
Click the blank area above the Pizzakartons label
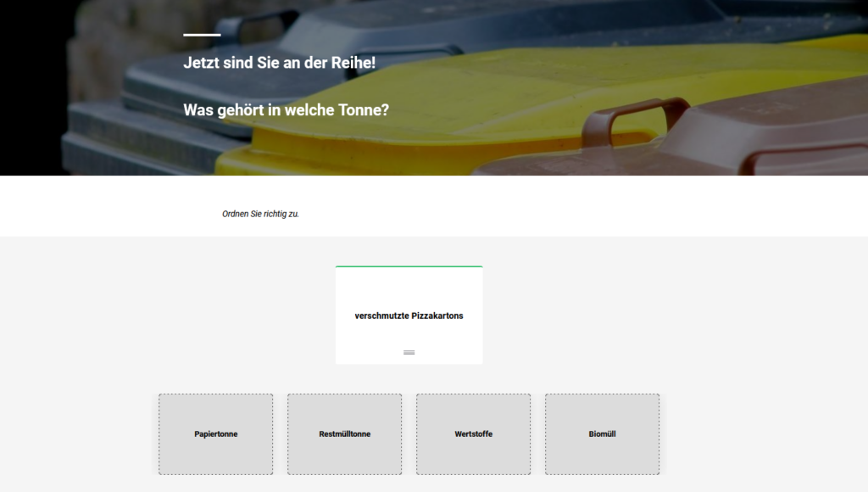point(409,288)
